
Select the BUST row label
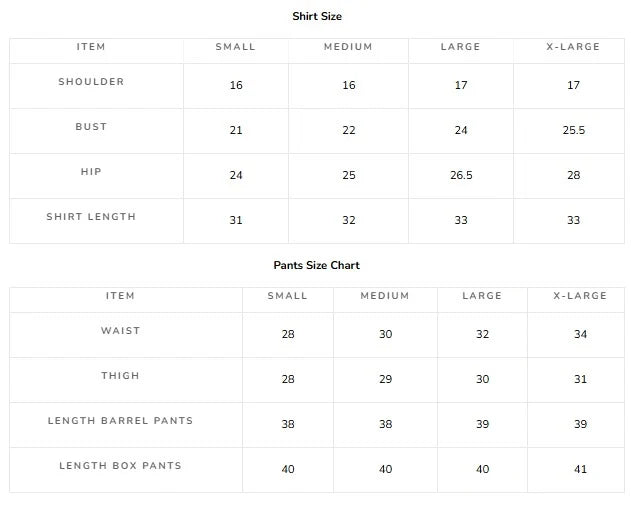pyautogui.click(x=91, y=127)
